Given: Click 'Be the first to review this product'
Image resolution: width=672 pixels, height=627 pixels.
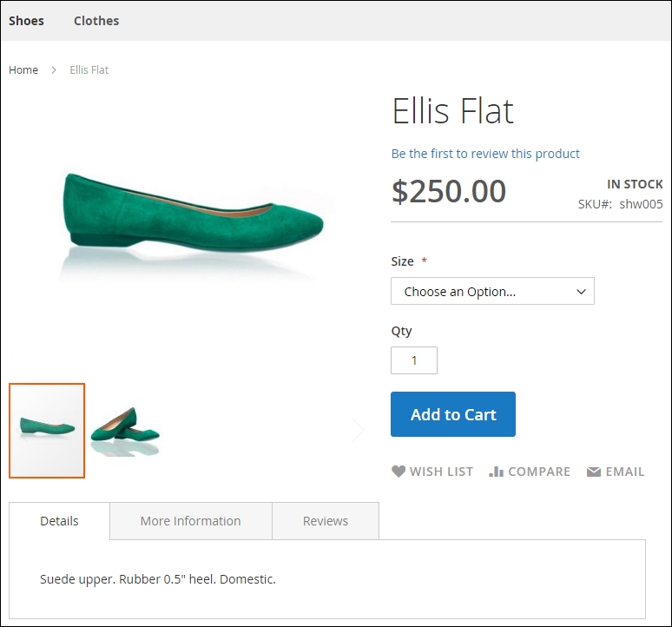Looking at the screenshot, I should tap(485, 154).
